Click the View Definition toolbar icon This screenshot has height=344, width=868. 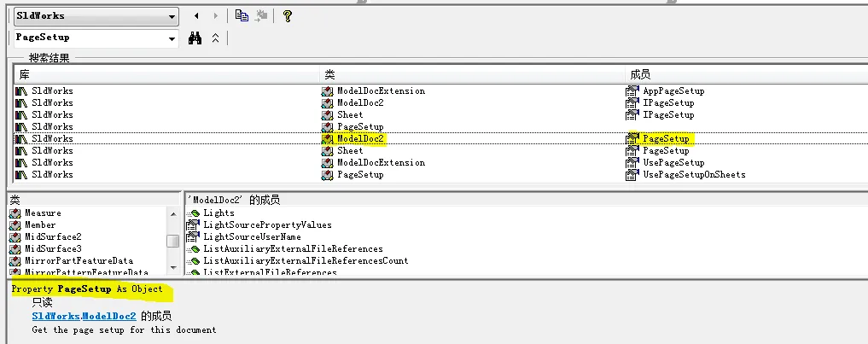tap(260, 16)
